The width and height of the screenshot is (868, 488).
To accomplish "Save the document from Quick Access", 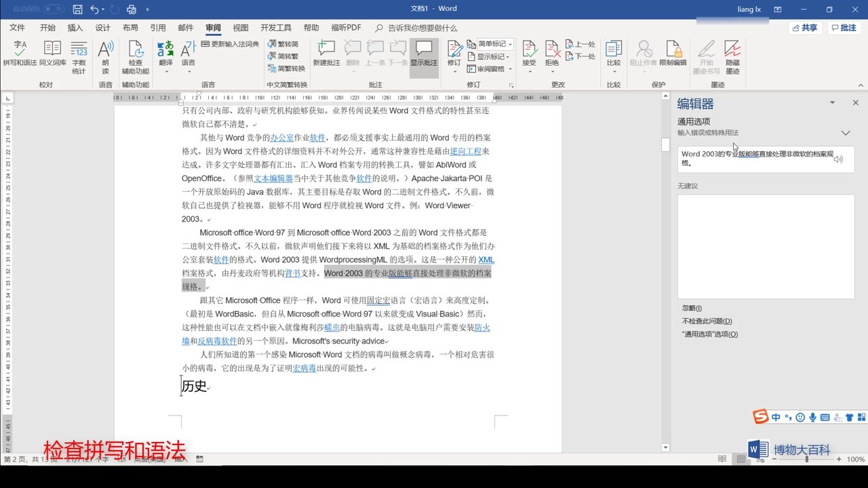I will click(77, 9).
